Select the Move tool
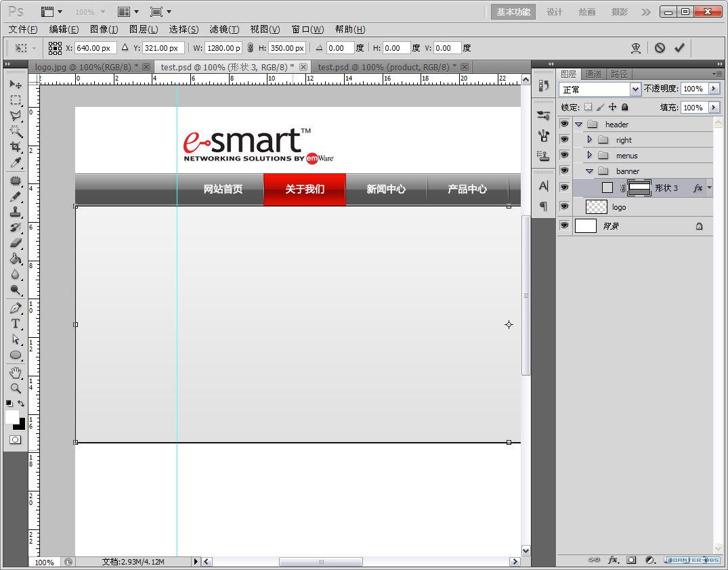728x570 pixels. (x=16, y=85)
